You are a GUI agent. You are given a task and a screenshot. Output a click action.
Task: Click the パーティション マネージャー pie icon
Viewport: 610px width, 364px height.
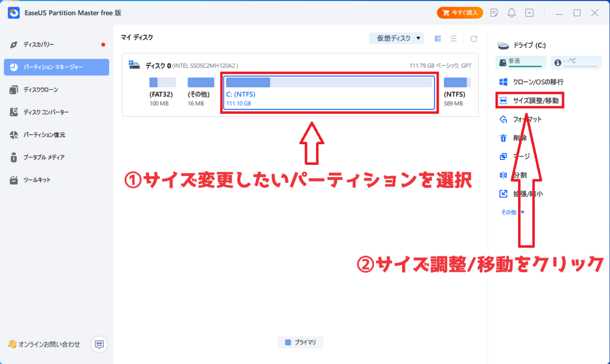click(14, 67)
